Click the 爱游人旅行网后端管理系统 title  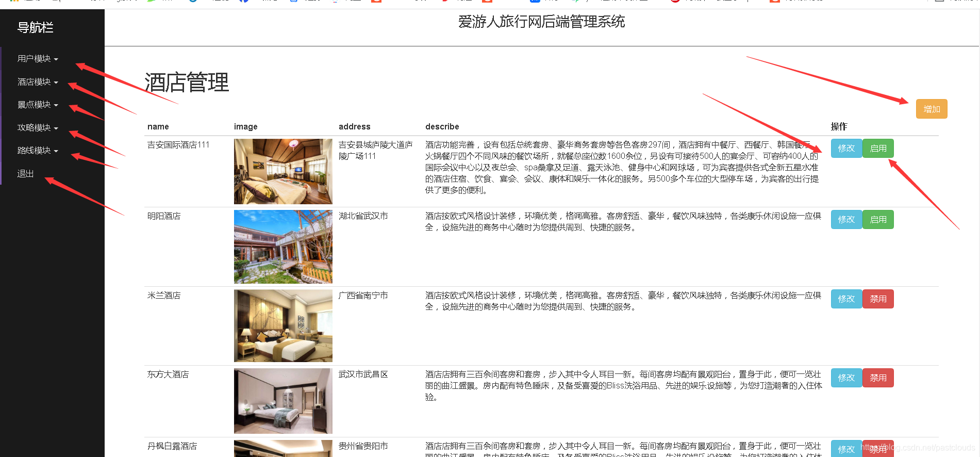pyautogui.click(x=541, y=22)
